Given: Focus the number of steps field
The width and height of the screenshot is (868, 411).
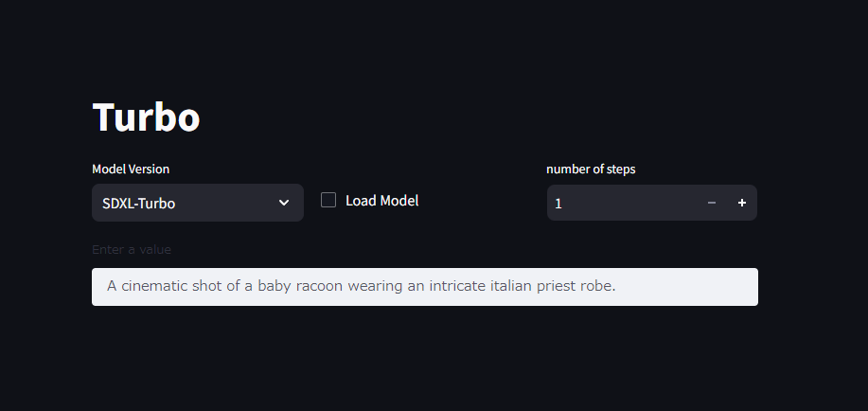Looking at the screenshot, I should tap(622, 203).
